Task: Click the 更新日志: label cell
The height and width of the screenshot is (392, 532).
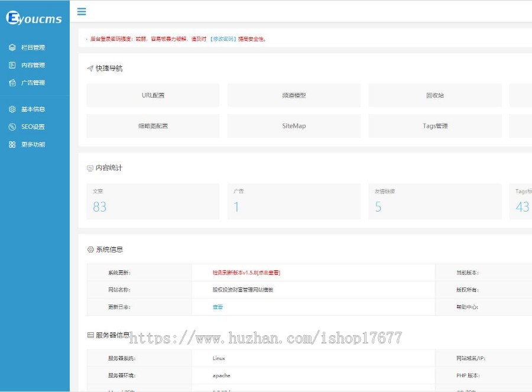Action: click(140, 307)
